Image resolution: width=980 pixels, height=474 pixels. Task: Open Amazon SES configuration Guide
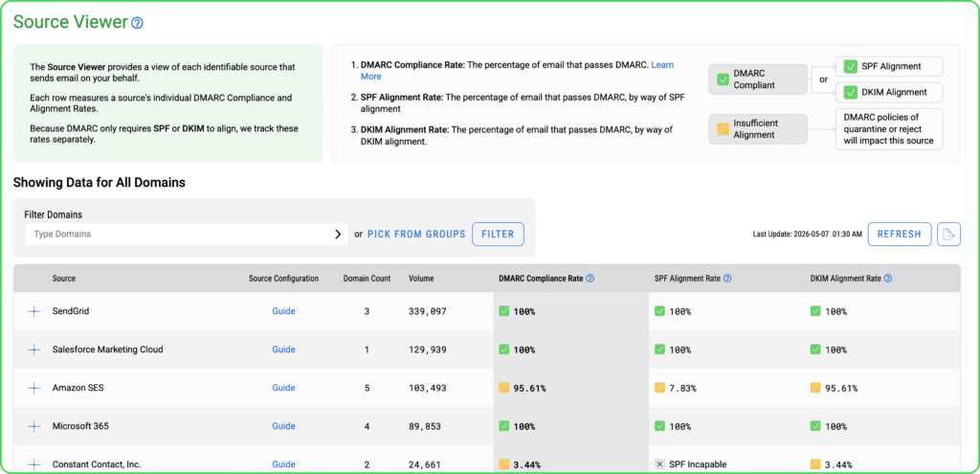click(283, 389)
